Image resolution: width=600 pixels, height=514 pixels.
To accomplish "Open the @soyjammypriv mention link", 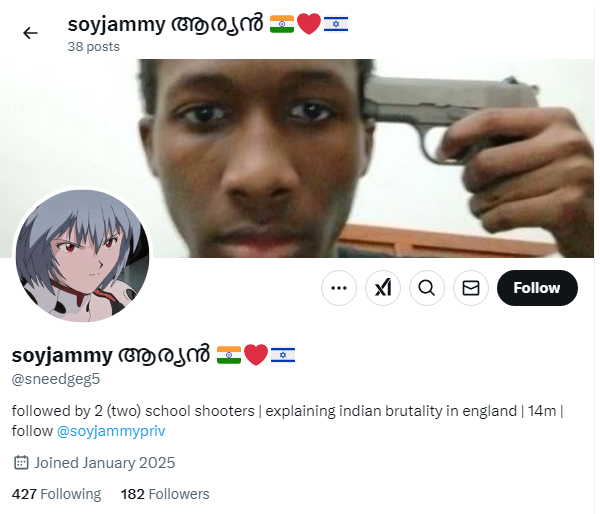I will pos(111,431).
